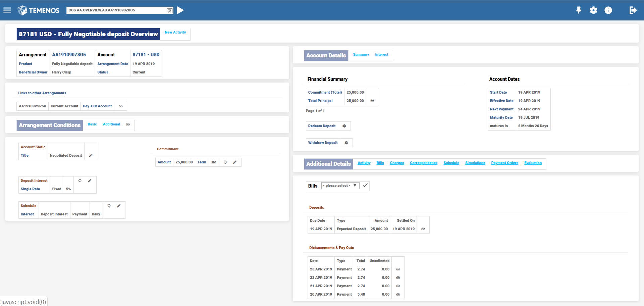Open the settings gear in the header
644x306 pixels.
(x=593, y=10)
